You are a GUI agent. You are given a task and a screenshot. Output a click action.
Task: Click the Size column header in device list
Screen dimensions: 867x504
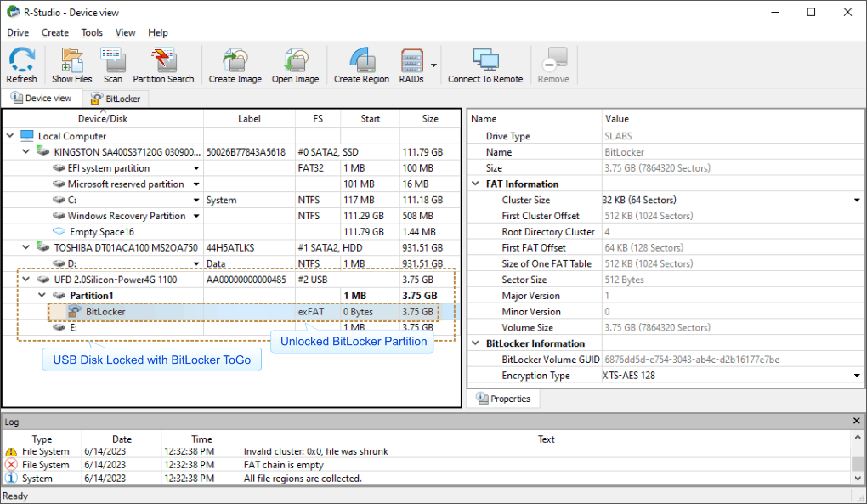point(429,118)
